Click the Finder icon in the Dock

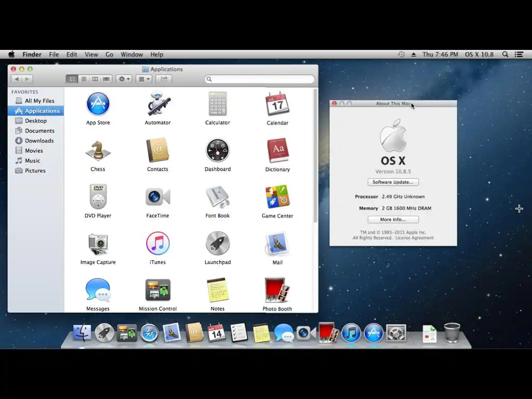82,332
